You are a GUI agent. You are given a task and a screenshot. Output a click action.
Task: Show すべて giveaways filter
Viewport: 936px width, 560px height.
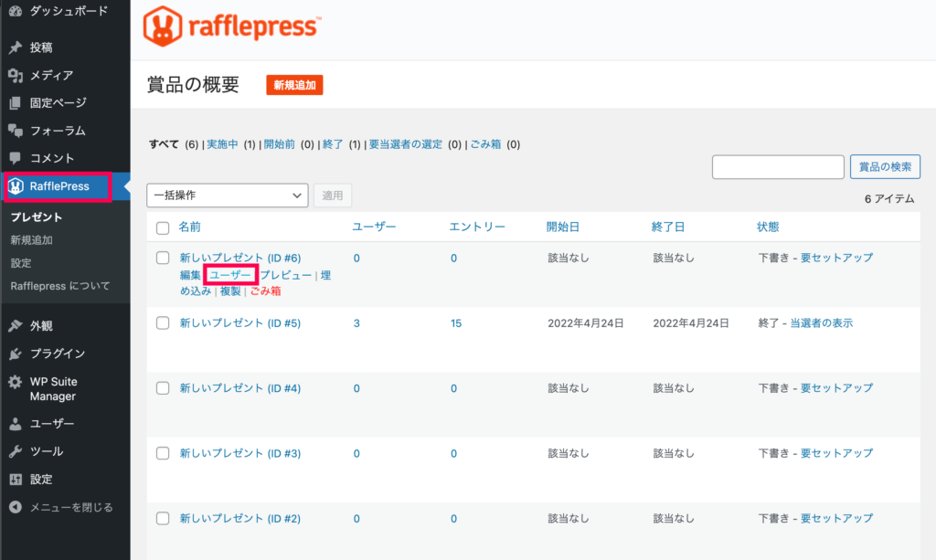[164, 144]
